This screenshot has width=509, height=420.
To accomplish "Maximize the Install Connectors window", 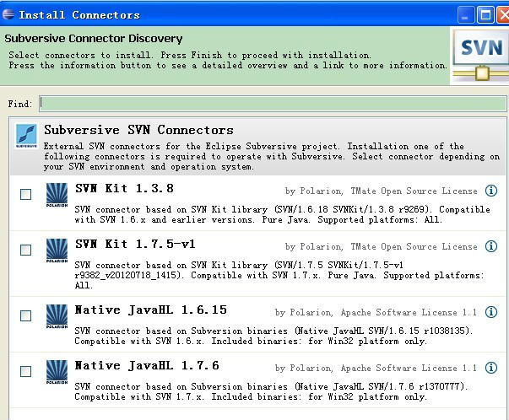I will [x=485, y=15].
